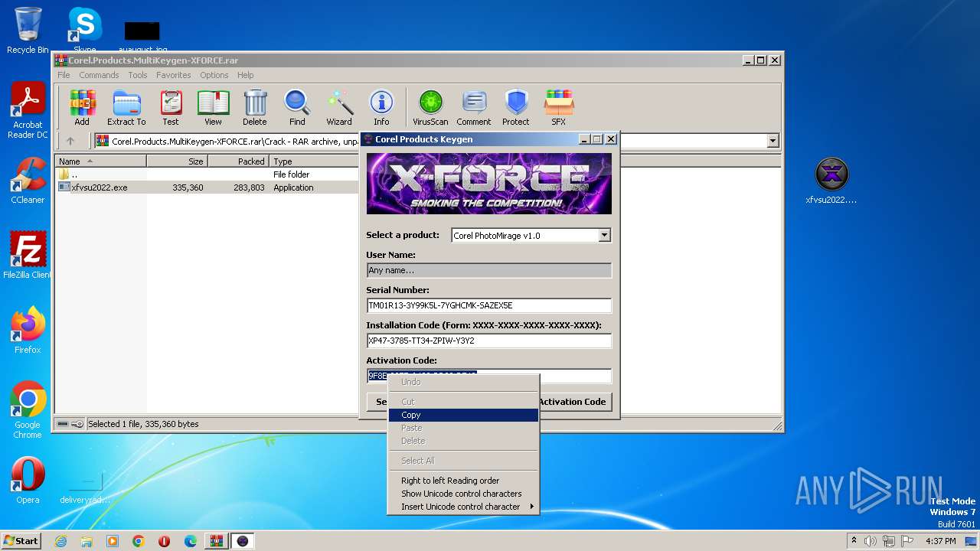Image resolution: width=980 pixels, height=551 pixels.
Task: Open the product selection dropdown
Action: (604, 235)
